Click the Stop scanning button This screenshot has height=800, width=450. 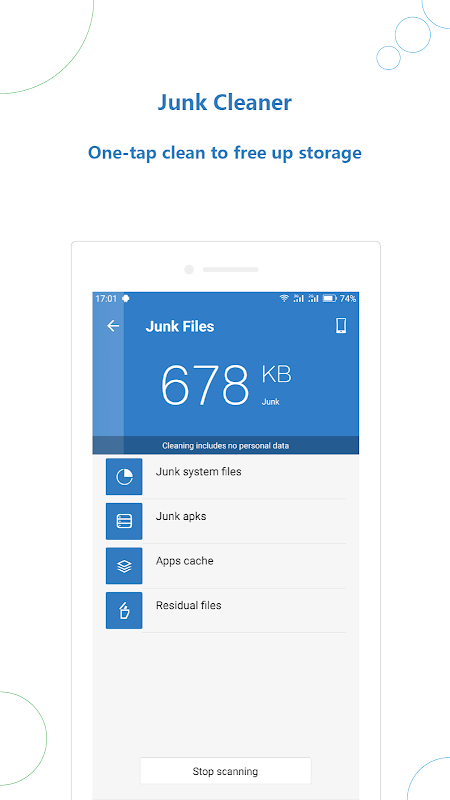226,771
